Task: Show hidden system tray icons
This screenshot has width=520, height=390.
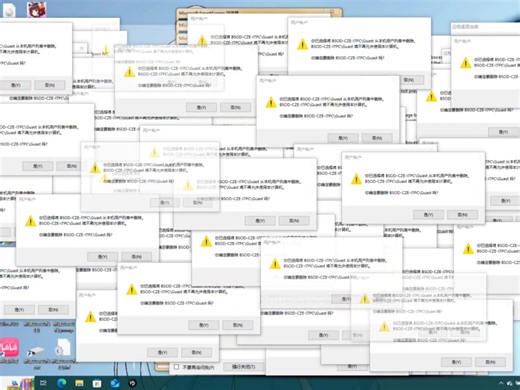Action: click(x=501, y=384)
